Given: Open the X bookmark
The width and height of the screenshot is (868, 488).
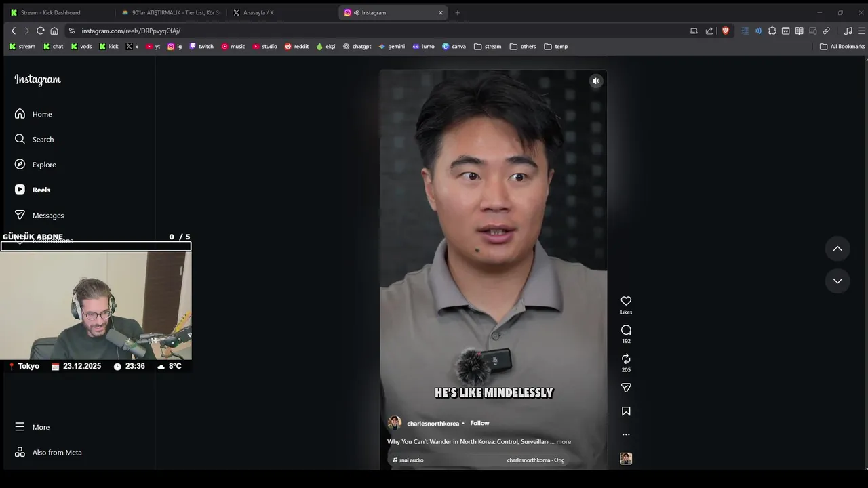Looking at the screenshot, I should click(132, 47).
